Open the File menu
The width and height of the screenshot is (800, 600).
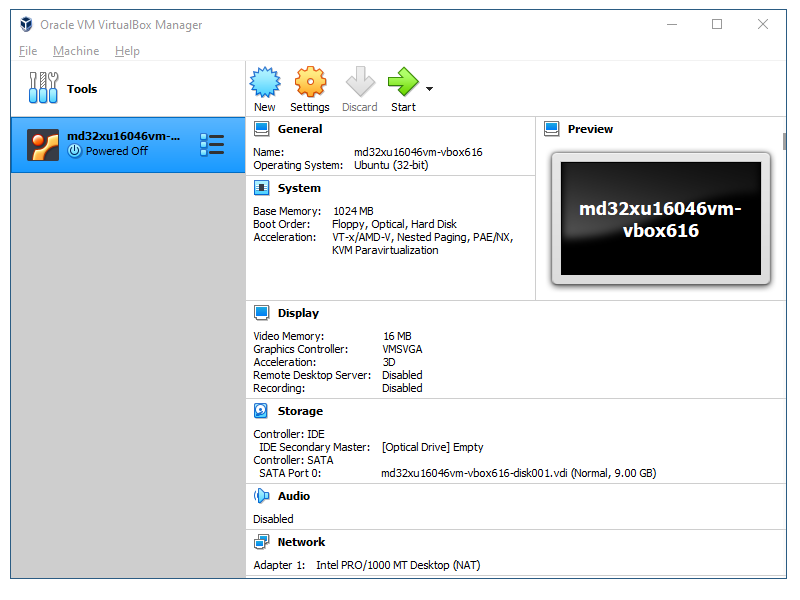28,51
